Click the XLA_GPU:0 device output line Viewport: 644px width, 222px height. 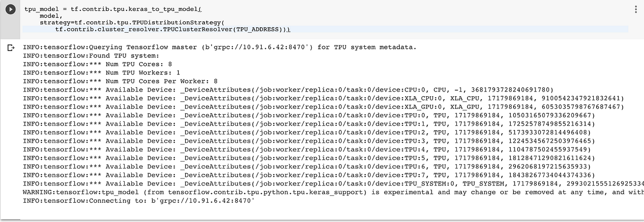(323, 107)
